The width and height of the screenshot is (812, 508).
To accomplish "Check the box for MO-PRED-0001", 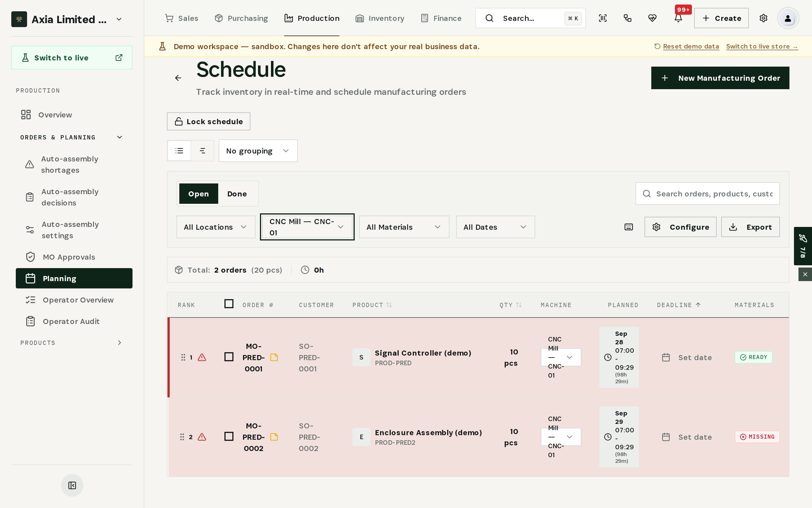I will 229,357.
